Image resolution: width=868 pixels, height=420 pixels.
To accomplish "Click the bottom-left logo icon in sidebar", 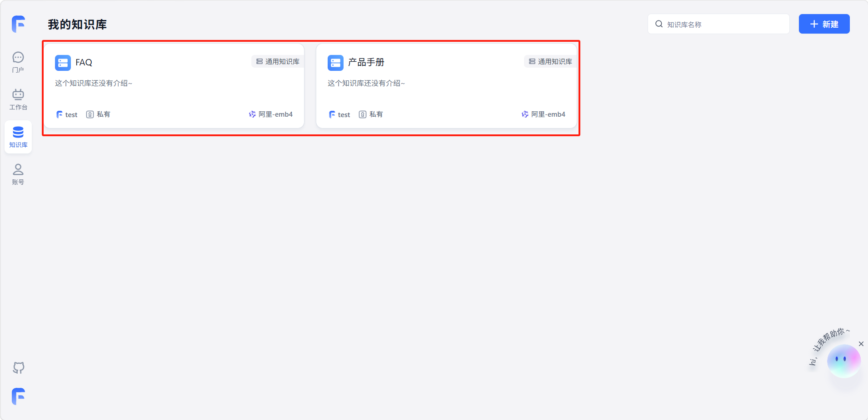I will pos(18,396).
